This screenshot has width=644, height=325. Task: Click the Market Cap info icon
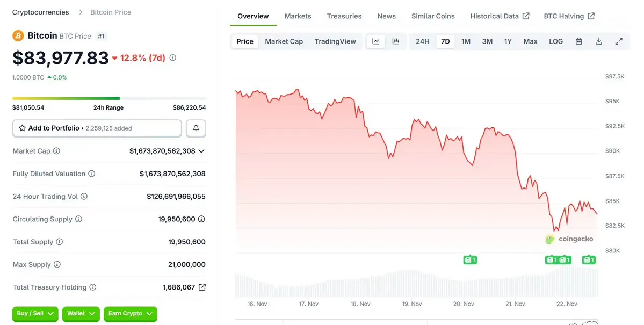56,151
